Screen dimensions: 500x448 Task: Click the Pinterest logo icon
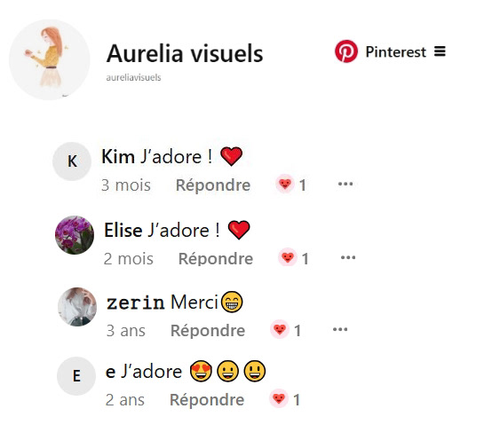point(346,51)
